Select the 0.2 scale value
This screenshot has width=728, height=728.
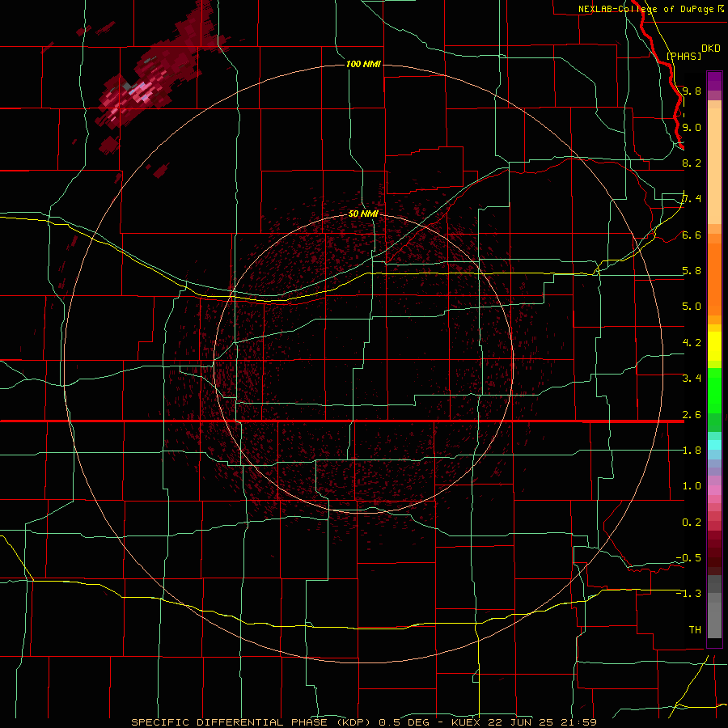pos(692,523)
